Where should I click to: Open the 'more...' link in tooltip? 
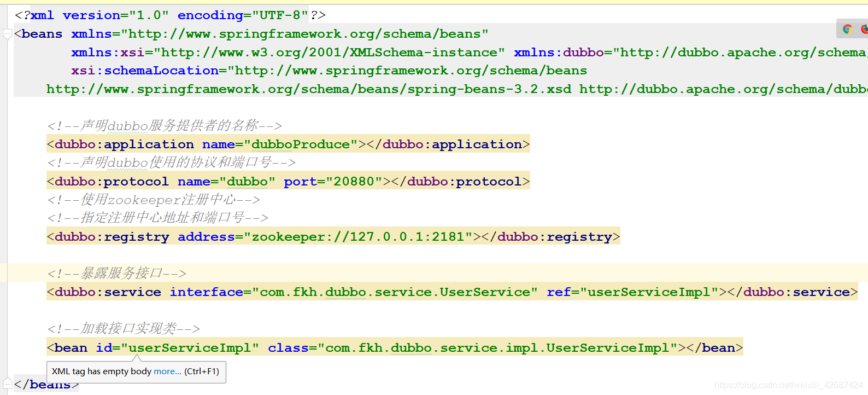tap(167, 371)
